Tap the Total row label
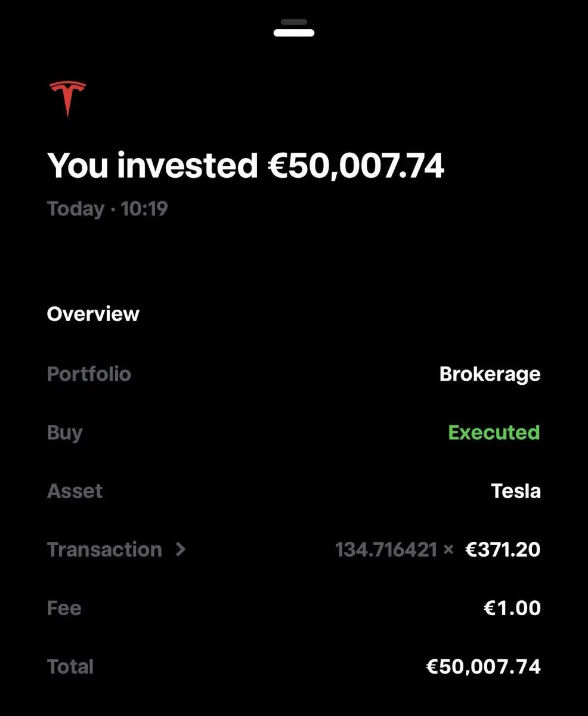Image resolution: width=588 pixels, height=716 pixels. click(x=70, y=666)
